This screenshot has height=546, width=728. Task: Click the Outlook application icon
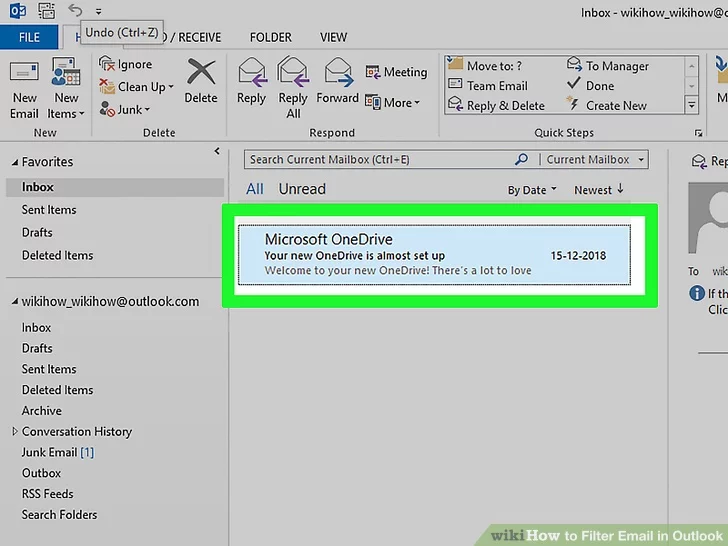(18, 10)
